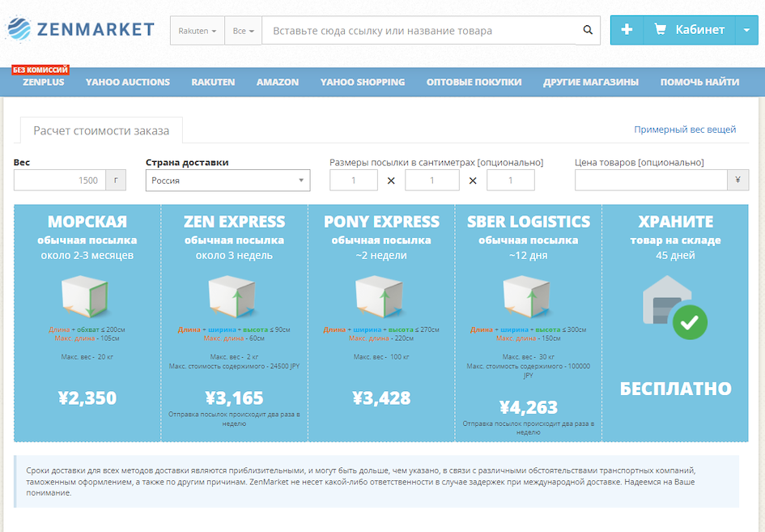Click the third parcel dimension field

pyautogui.click(x=510, y=180)
